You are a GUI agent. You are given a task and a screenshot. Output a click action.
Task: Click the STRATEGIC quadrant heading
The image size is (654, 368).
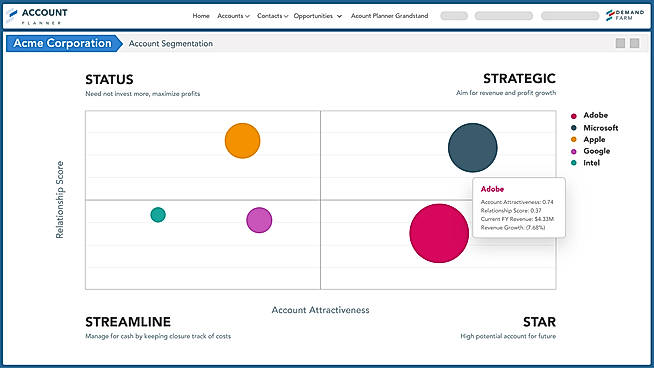pyautogui.click(x=519, y=78)
